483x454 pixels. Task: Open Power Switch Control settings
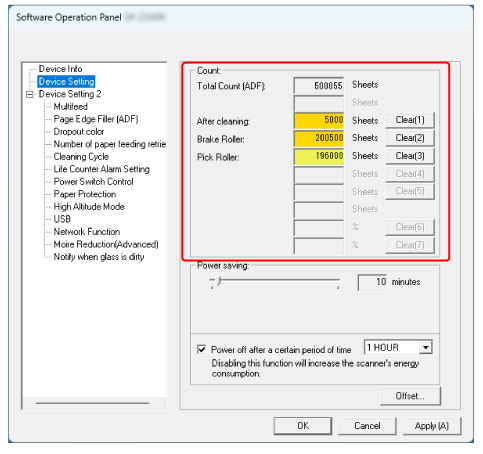(93, 182)
